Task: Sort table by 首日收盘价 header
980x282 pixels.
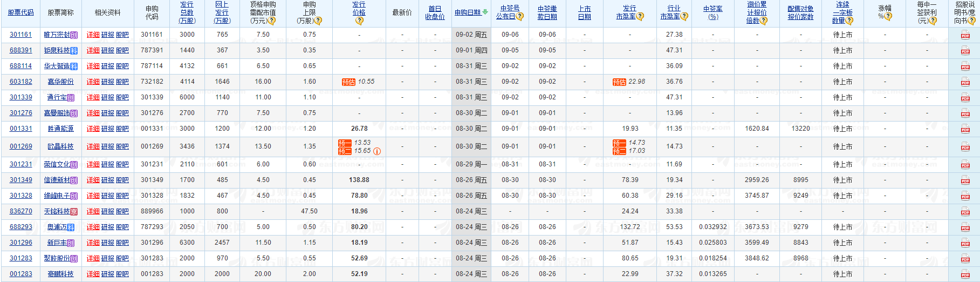Action: pos(435,12)
